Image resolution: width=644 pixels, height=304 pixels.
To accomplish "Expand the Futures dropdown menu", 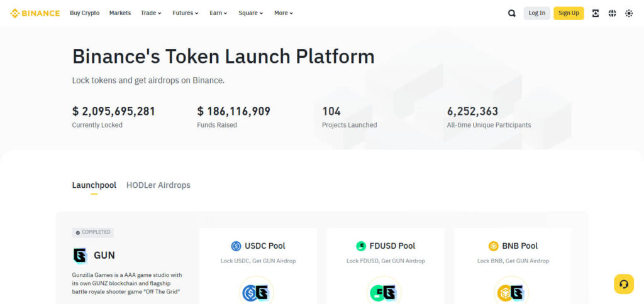I will 186,13.
